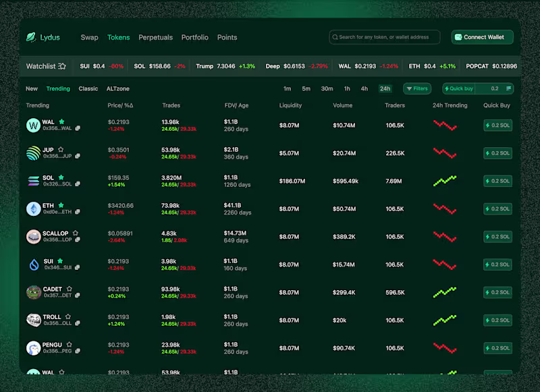Click the SOL token logo in the list

click(x=34, y=181)
